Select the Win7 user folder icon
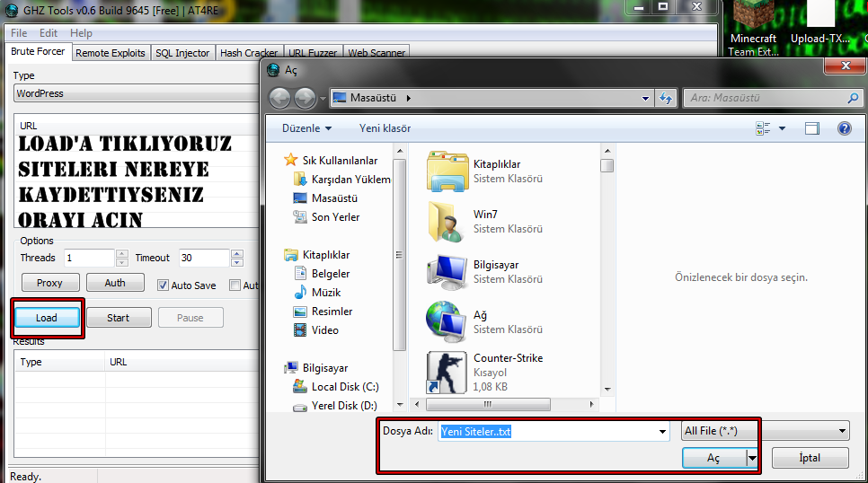 pyautogui.click(x=447, y=222)
